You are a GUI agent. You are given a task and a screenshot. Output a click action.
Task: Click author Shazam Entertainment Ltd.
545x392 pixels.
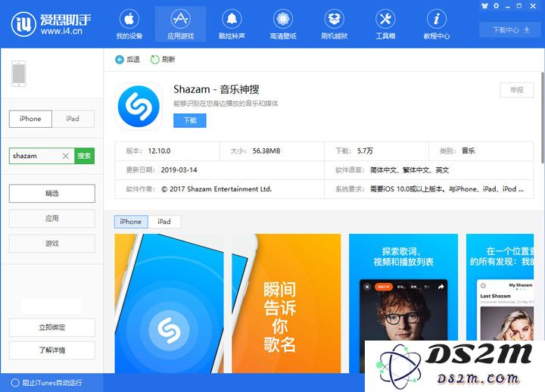tap(216, 189)
